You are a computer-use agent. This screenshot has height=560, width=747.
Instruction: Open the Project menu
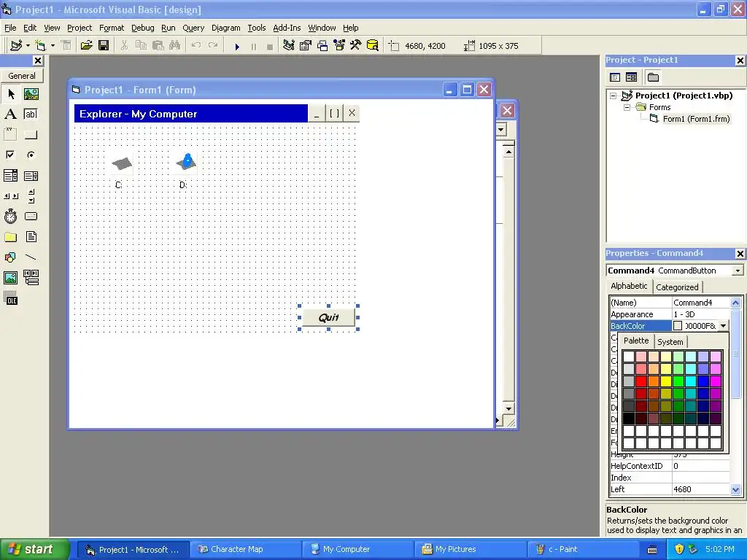[79, 28]
